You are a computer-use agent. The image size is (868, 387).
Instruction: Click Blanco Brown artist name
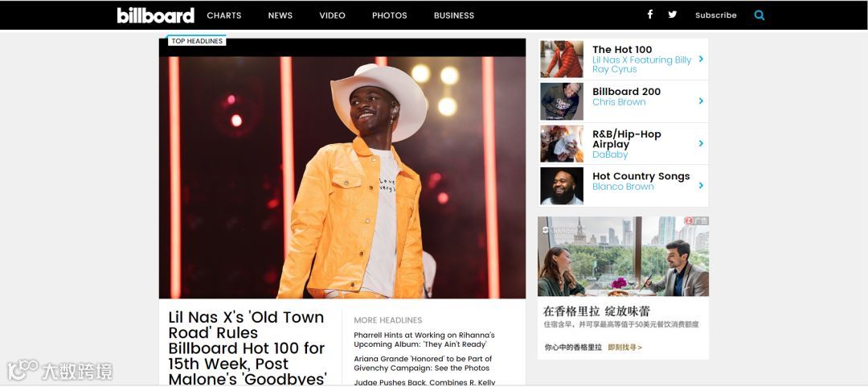coord(623,187)
